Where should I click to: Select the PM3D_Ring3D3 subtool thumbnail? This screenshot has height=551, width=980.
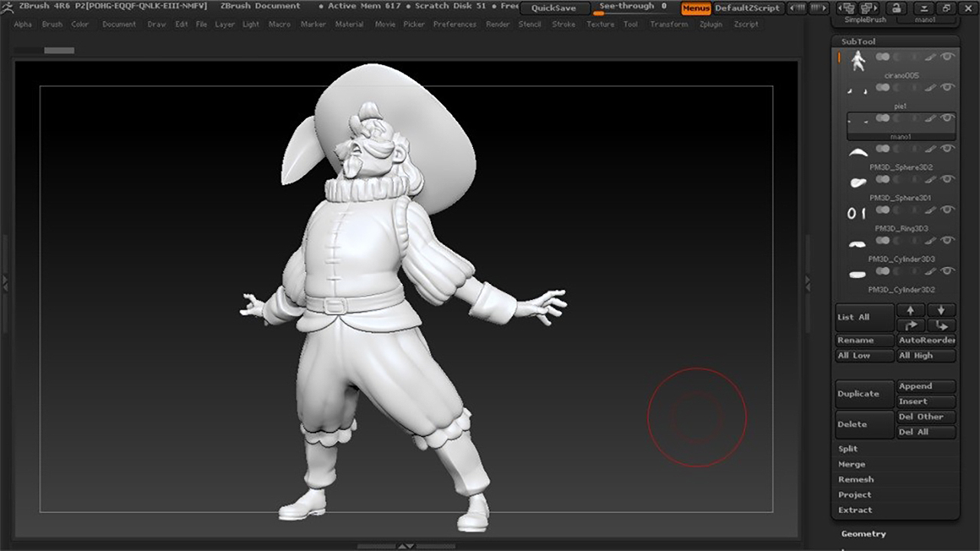pos(857,214)
